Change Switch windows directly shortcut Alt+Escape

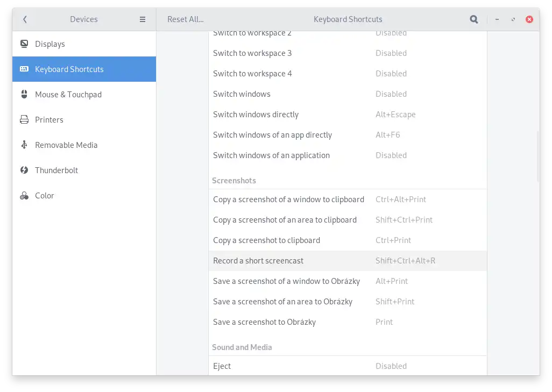(x=395, y=115)
